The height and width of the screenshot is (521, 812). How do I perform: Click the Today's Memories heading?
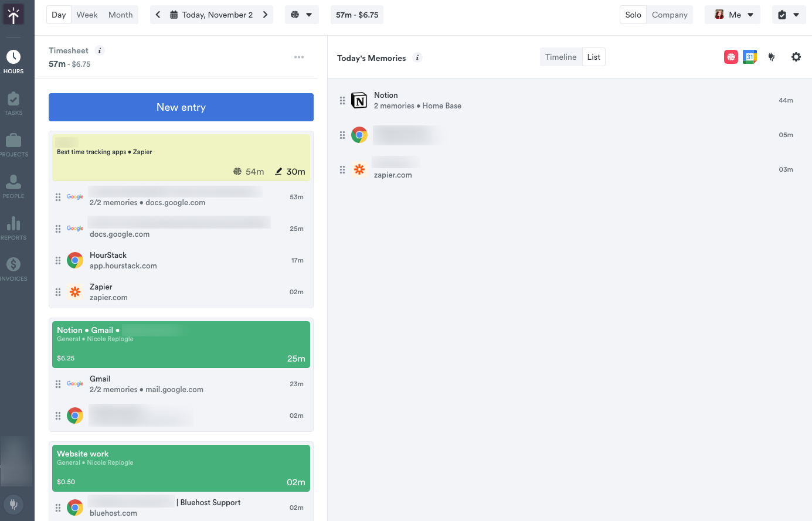coord(371,58)
